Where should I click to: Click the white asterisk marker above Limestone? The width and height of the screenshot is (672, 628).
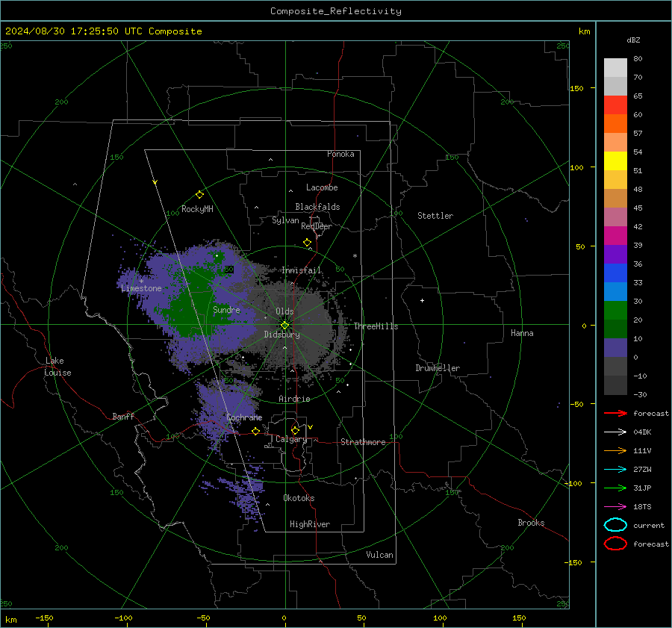coord(141,282)
